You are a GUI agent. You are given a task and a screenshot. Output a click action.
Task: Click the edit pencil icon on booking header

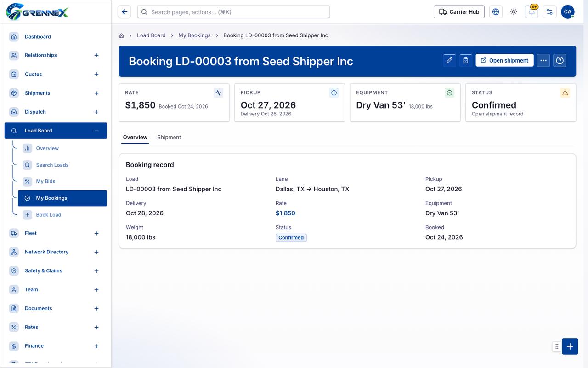click(450, 60)
